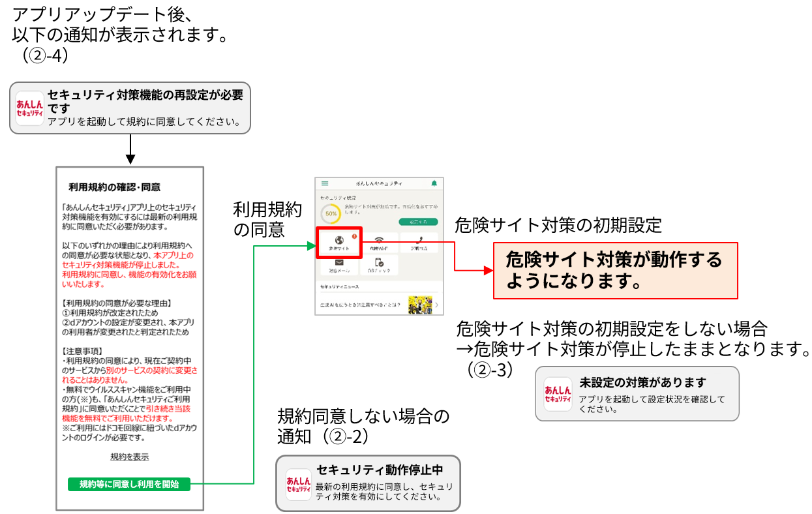Open the phone call protection tile
The image size is (812, 514).
[x=419, y=243]
